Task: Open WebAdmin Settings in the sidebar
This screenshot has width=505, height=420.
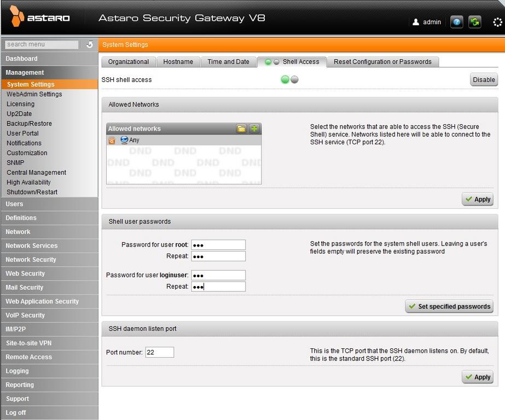Action: coord(34,94)
